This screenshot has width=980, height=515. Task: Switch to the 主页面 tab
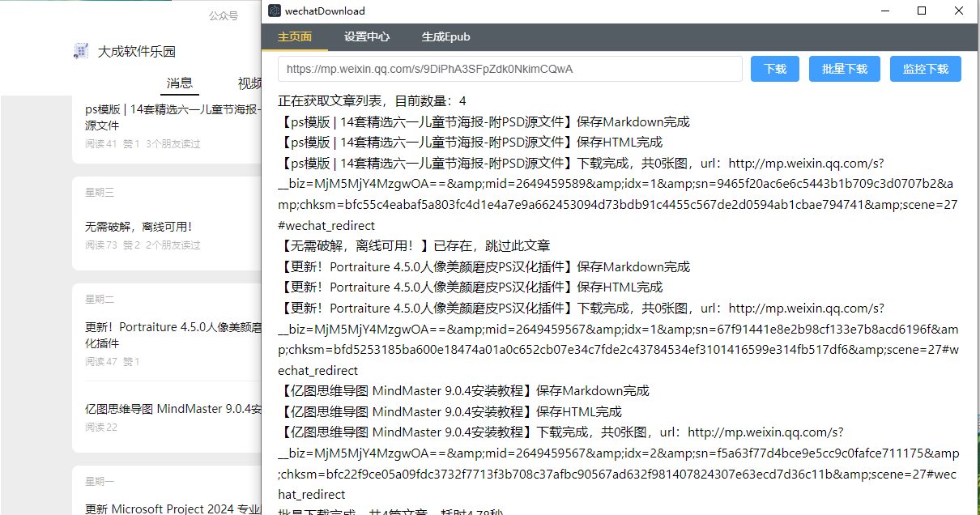(x=295, y=36)
